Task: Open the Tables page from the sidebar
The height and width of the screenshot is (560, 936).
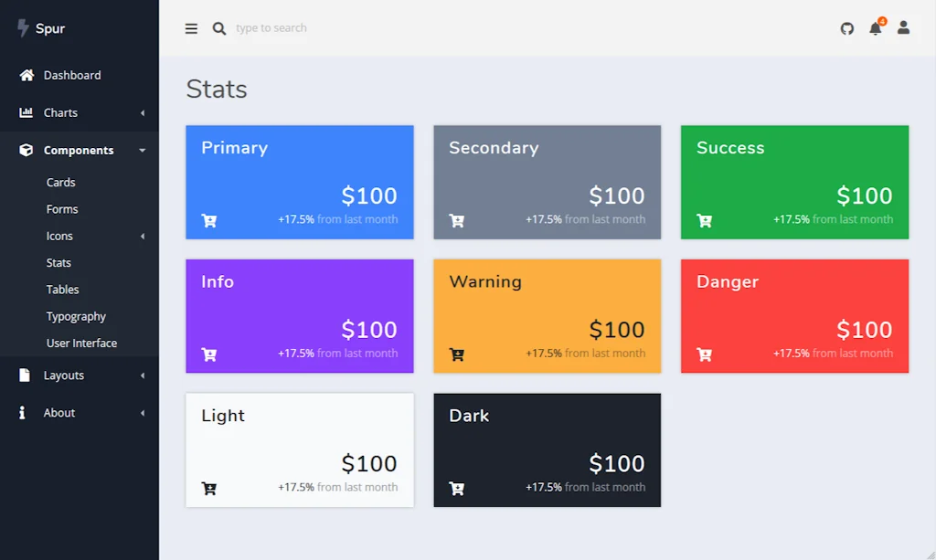Action: 62,289
